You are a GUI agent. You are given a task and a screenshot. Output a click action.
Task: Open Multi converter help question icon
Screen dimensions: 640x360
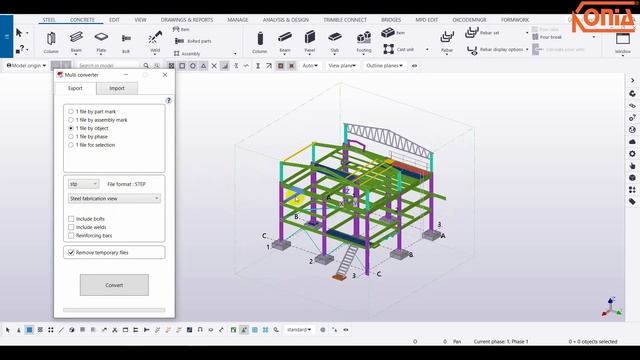pyautogui.click(x=169, y=100)
